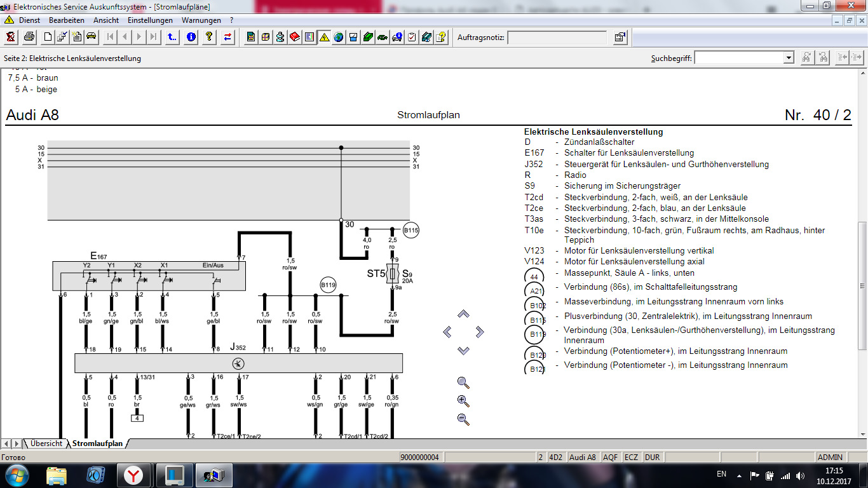The width and height of the screenshot is (868, 488).
Task: Click the B115 connection circle in diagram
Action: (x=411, y=230)
